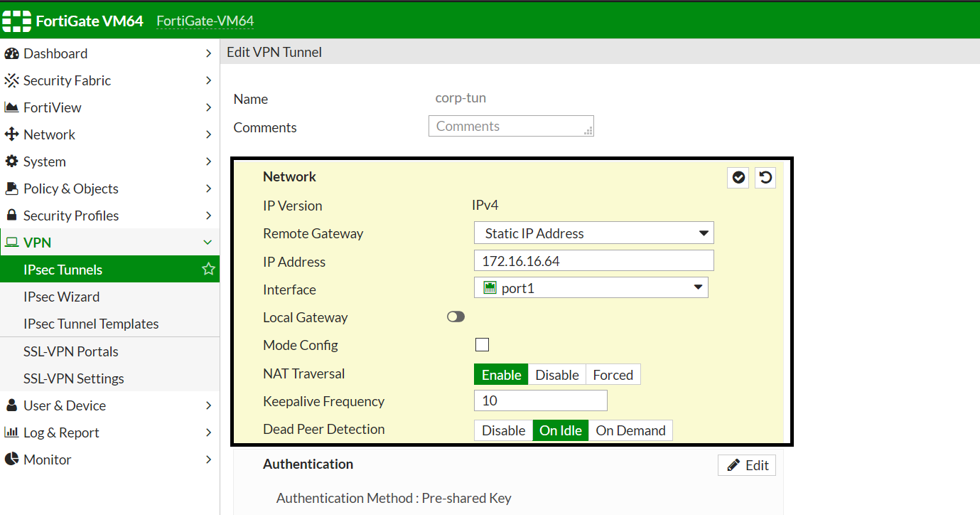Open IPsec Tunnels menu item
The image size is (980, 515).
[109, 270]
